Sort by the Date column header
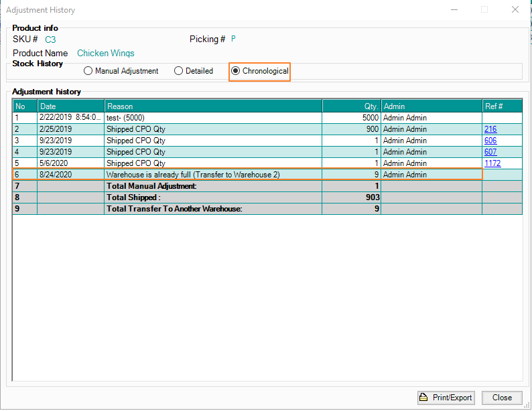The image size is (532, 411). tap(70, 106)
